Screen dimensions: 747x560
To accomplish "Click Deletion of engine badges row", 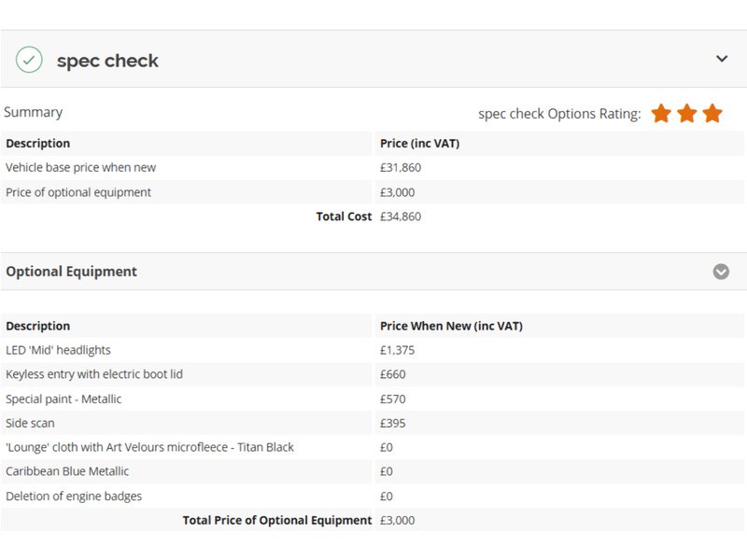I will [373, 497].
